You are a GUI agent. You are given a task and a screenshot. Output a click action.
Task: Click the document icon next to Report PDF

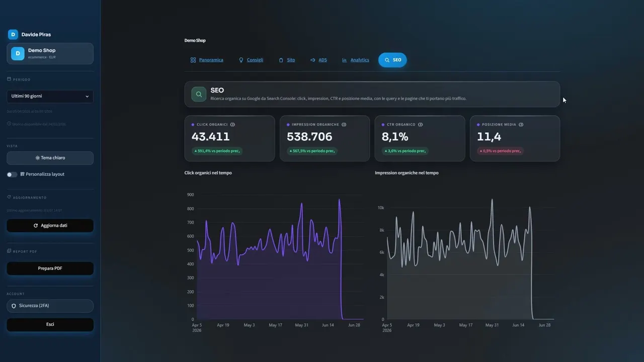tap(9, 251)
